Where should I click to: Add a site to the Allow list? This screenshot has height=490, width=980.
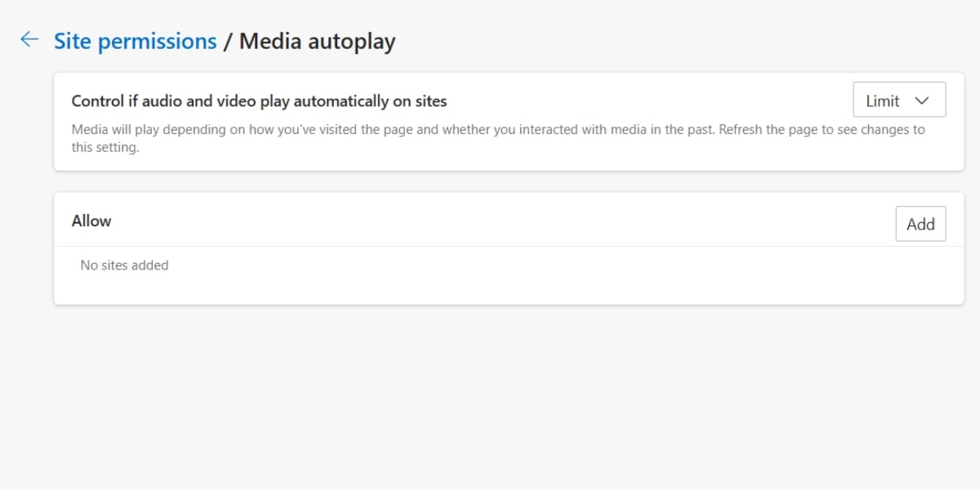point(920,224)
